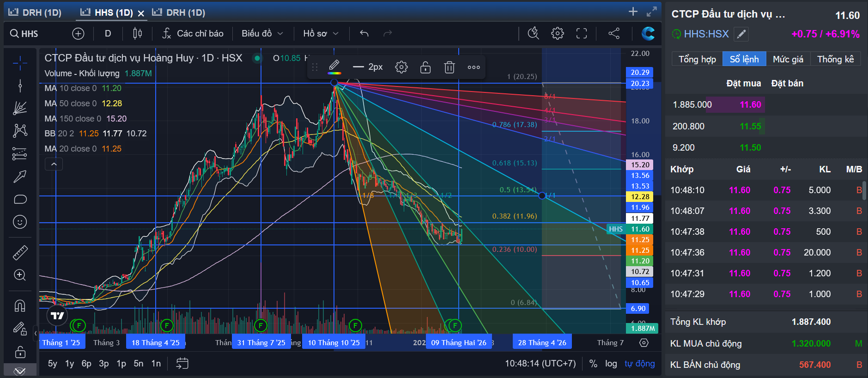
Task: Select the crosshair cursor tool
Action: pos(20,63)
